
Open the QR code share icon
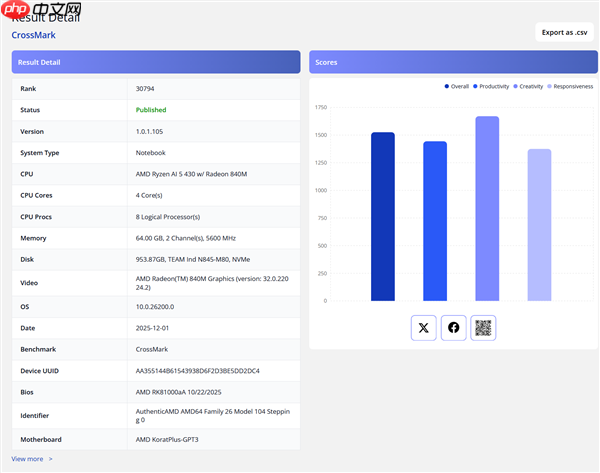484,327
